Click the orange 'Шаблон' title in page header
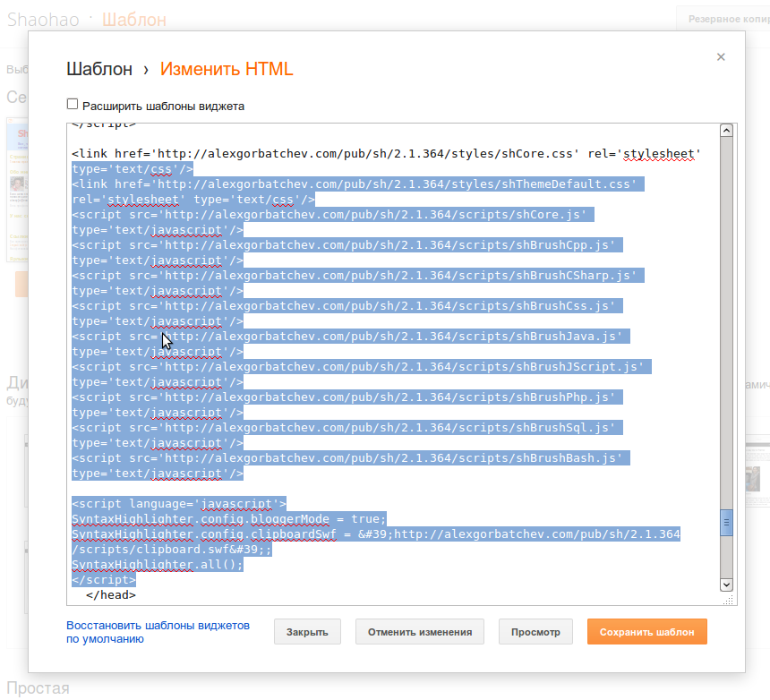This screenshot has height=700, width=770. [134, 20]
